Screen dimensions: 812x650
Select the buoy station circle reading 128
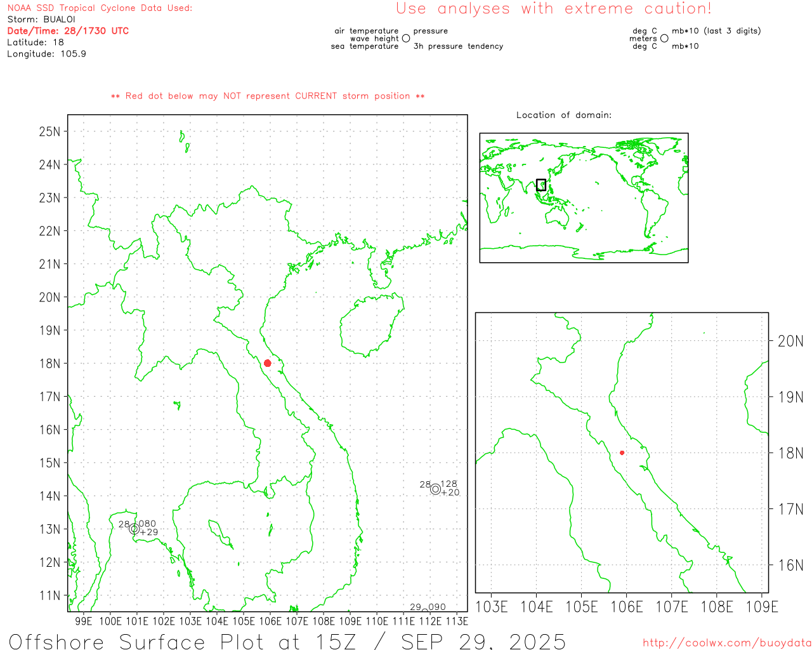coord(435,489)
